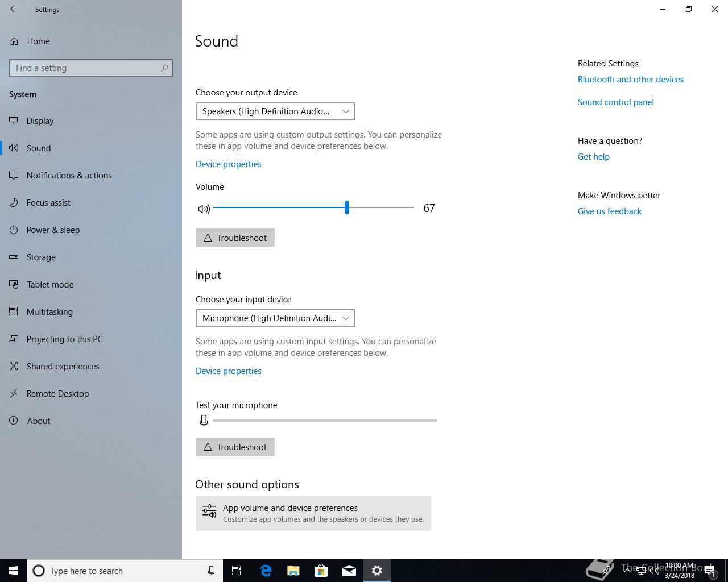The height and width of the screenshot is (582, 728).
Task: Click the Volume slider thumb
Action: (347, 207)
